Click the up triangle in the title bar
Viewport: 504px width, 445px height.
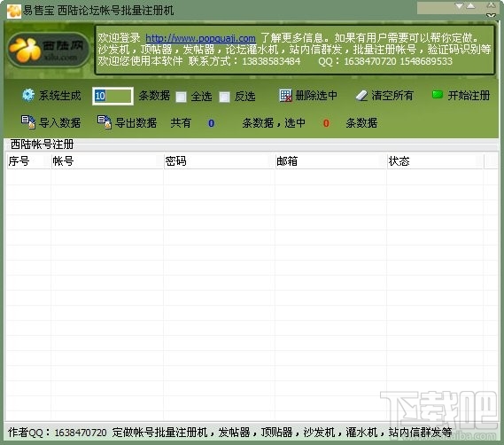coord(470,6)
